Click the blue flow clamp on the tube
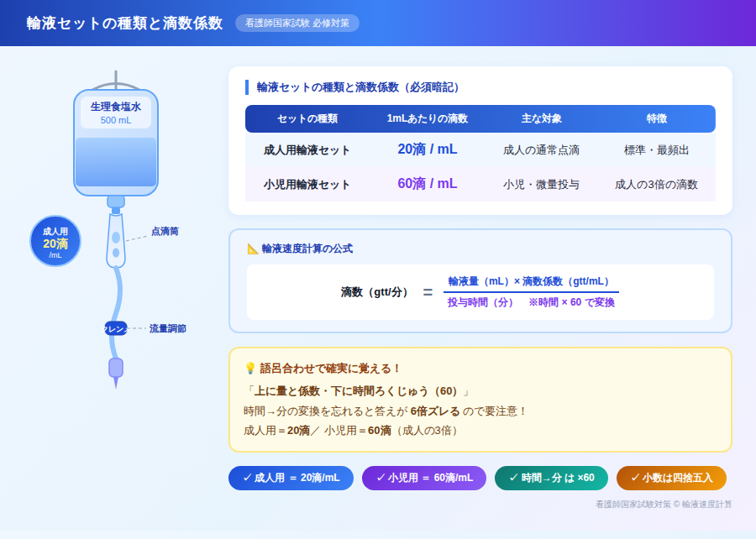Screen dimensions: 756x539 click(115, 329)
